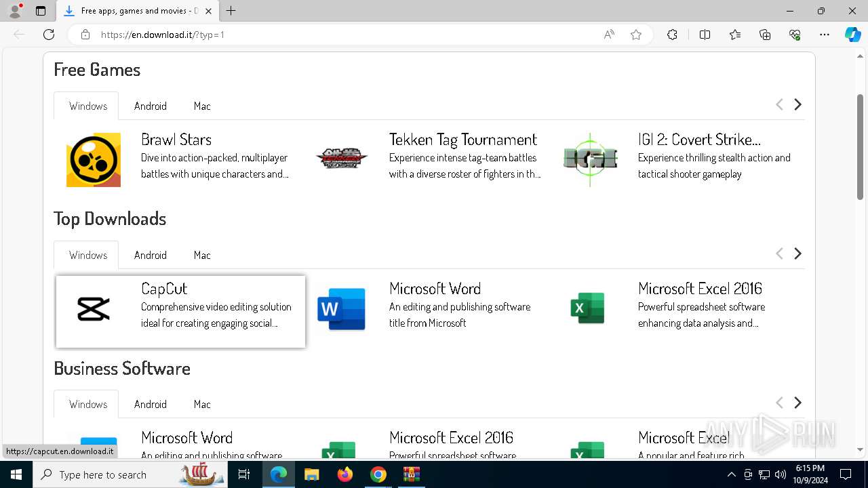Open WinRAR from taskbar
The width and height of the screenshot is (868, 488).
(412, 474)
